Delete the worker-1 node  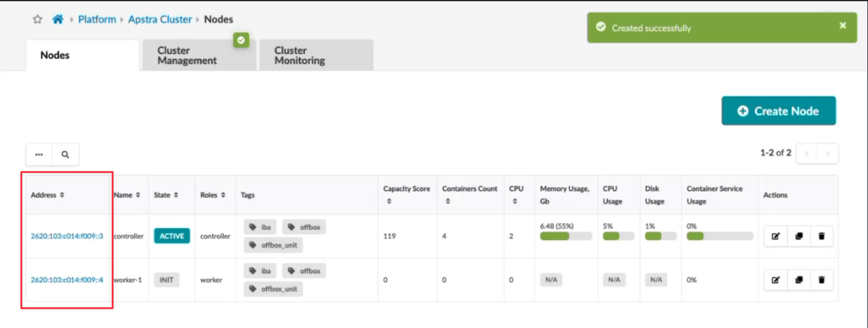click(x=821, y=280)
